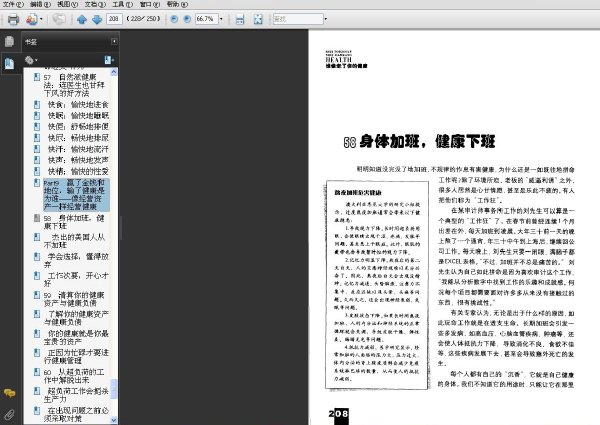Click the find text search field

(x=298, y=19)
